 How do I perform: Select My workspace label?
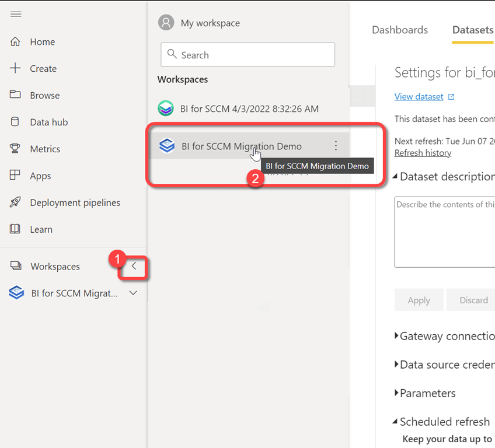(210, 23)
